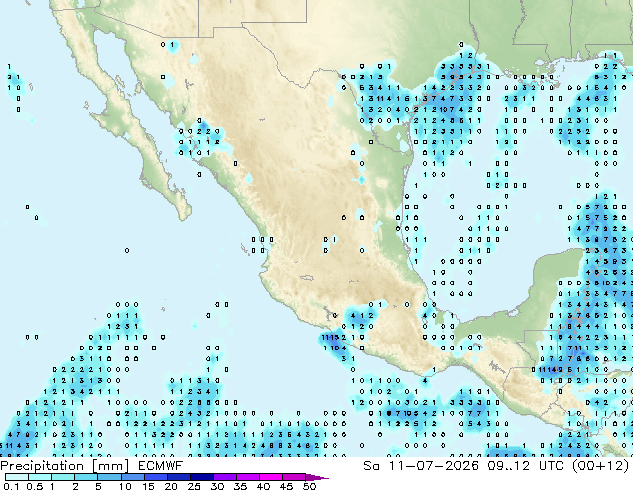Click the legend scale label "20"
Screen dimensions: 634x490
(171, 486)
